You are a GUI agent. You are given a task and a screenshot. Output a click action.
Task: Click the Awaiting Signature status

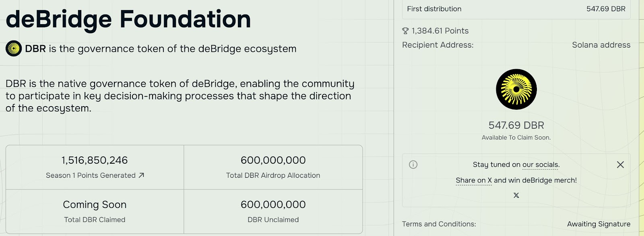pos(599,224)
